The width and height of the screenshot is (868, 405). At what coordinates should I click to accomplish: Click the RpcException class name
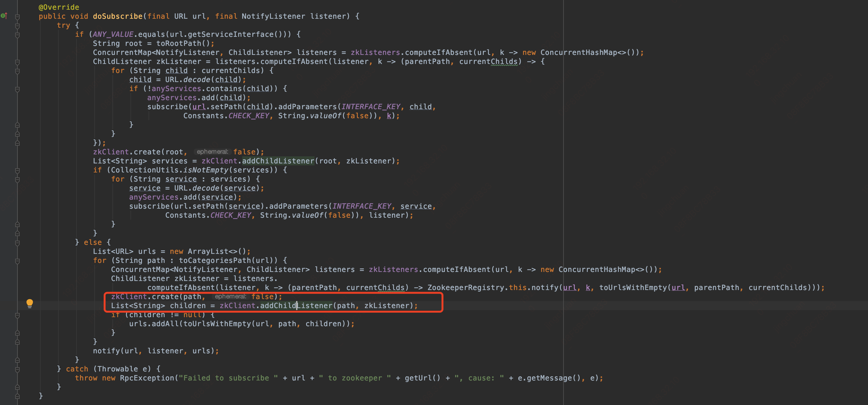point(147,378)
